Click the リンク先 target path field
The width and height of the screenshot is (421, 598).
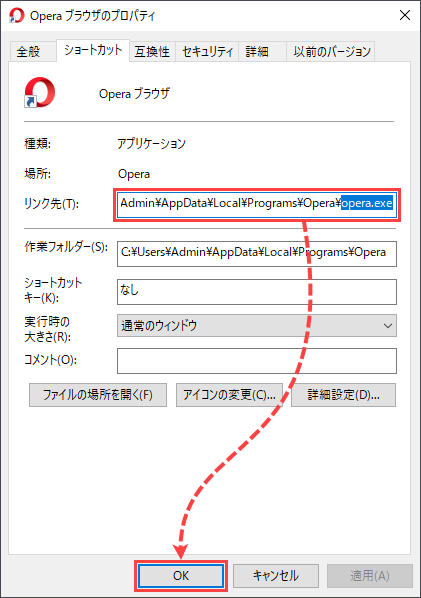tap(257, 204)
